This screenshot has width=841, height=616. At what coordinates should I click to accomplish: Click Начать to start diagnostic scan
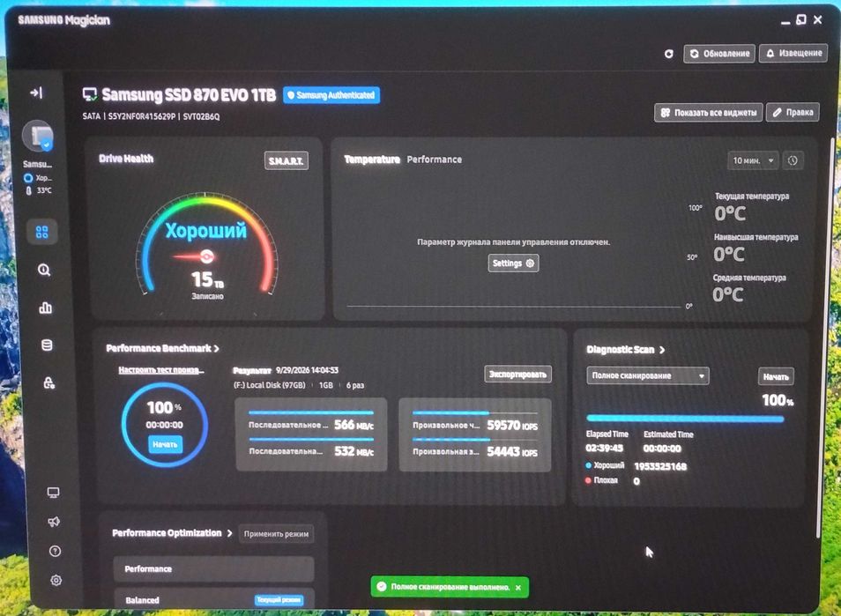776,377
